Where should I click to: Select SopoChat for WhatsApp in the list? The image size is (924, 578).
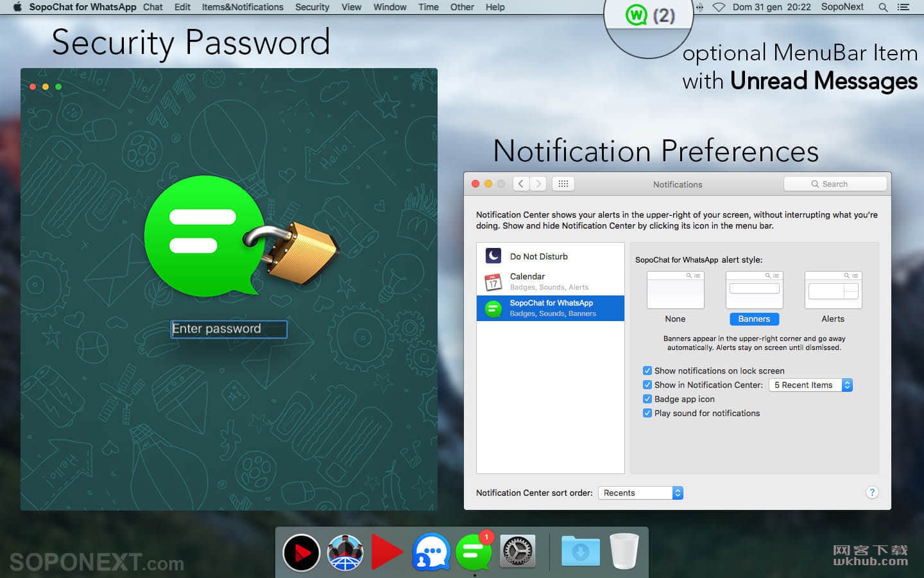[x=551, y=308]
